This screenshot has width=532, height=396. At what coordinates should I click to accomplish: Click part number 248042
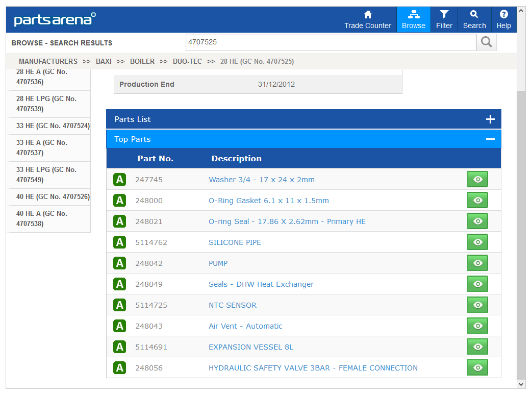pyautogui.click(x=149, y=263)
